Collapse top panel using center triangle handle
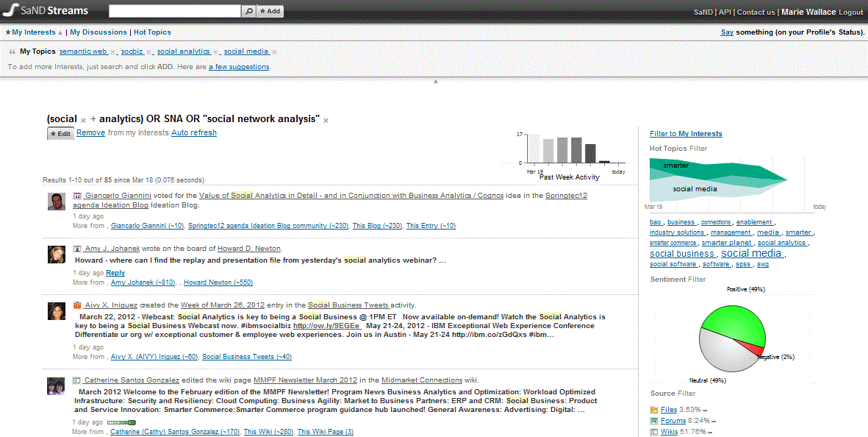 tap(435, 81)
